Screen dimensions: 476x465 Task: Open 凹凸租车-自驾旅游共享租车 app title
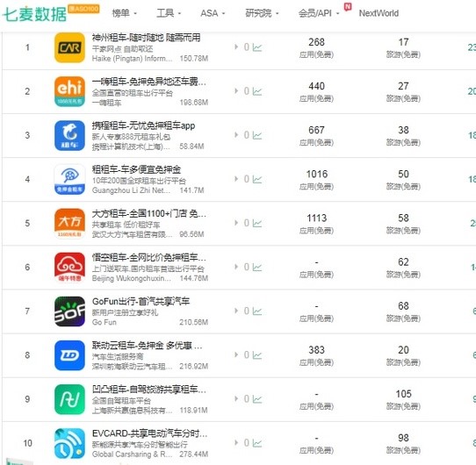(x=149, y=390)
